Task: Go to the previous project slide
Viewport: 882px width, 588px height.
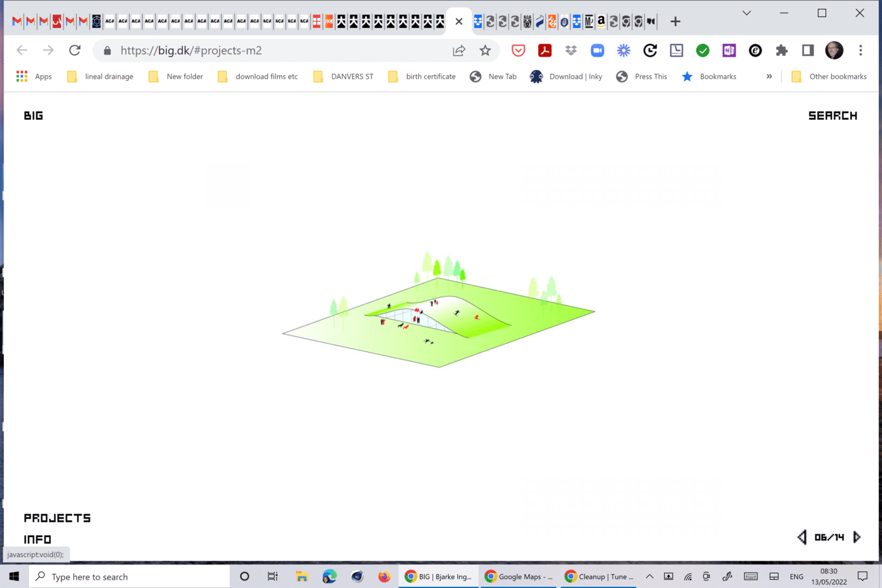Action: click(x=802, y=537)
